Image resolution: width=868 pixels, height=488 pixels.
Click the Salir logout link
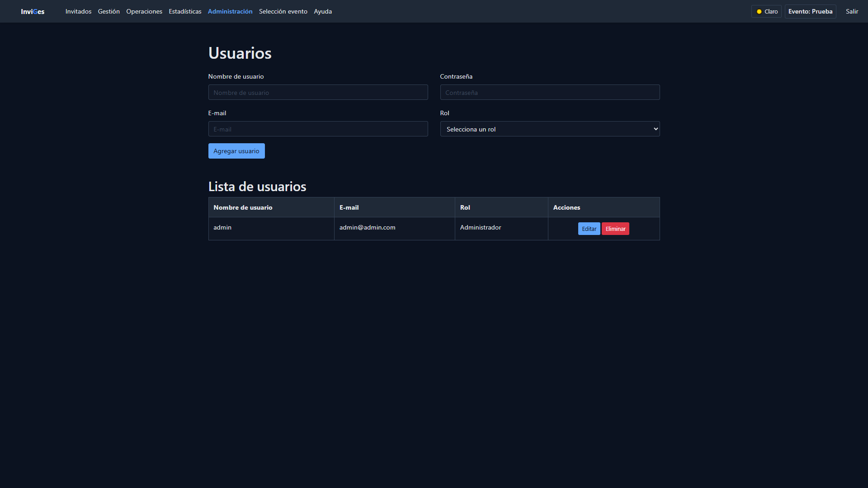tap(852, 11)
